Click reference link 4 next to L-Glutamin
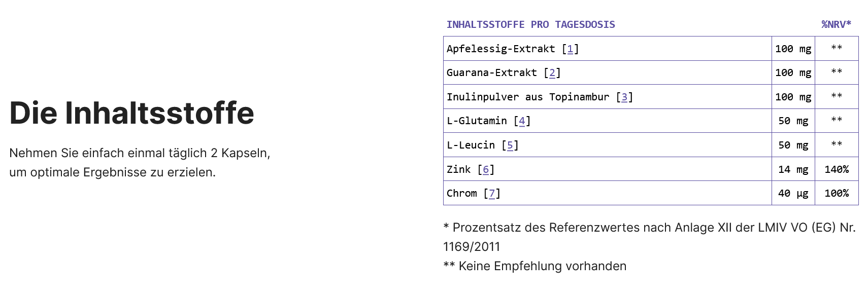This screenshot has width=868, height=294. coord(522,121)
